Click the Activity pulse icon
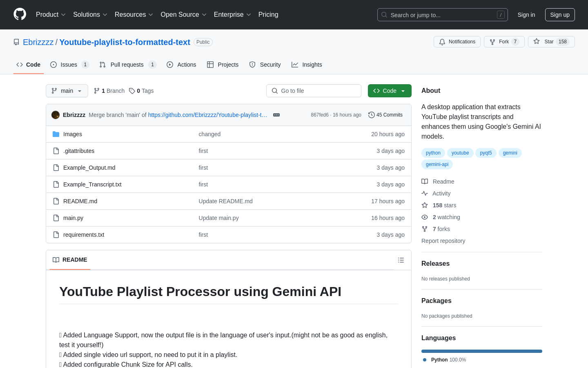The width and height of the screenshot is (588, 368). pyautogui.click(x=425, y=193)
